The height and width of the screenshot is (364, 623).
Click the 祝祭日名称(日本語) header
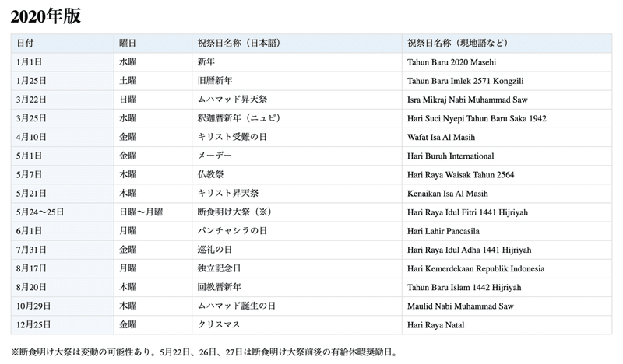[x=297, y=43]
